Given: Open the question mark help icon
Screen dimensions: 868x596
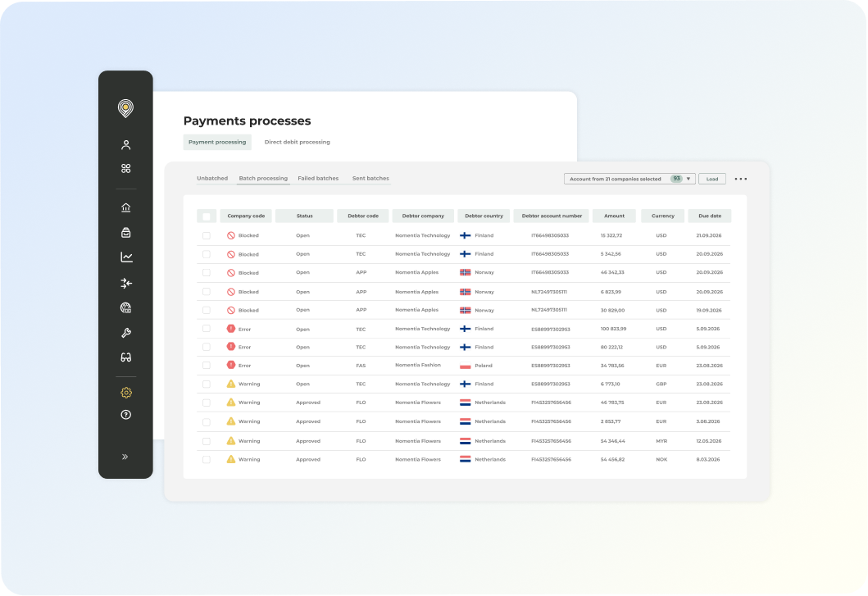Looking at the screenshot, I should 126,415.
